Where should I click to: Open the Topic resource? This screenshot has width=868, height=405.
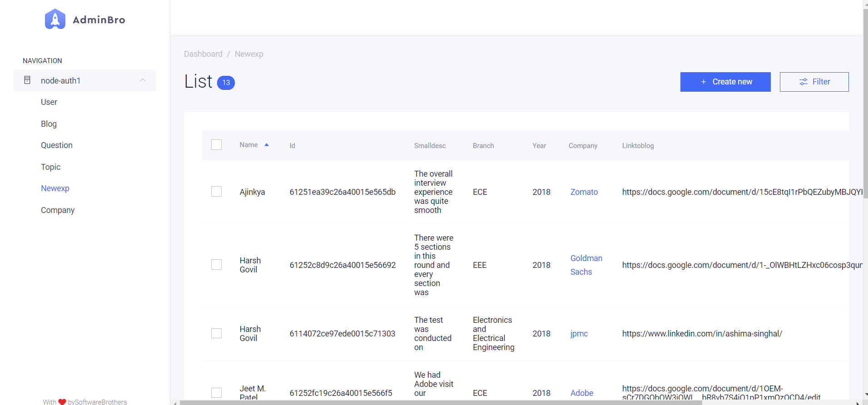(x=50, y=167)
